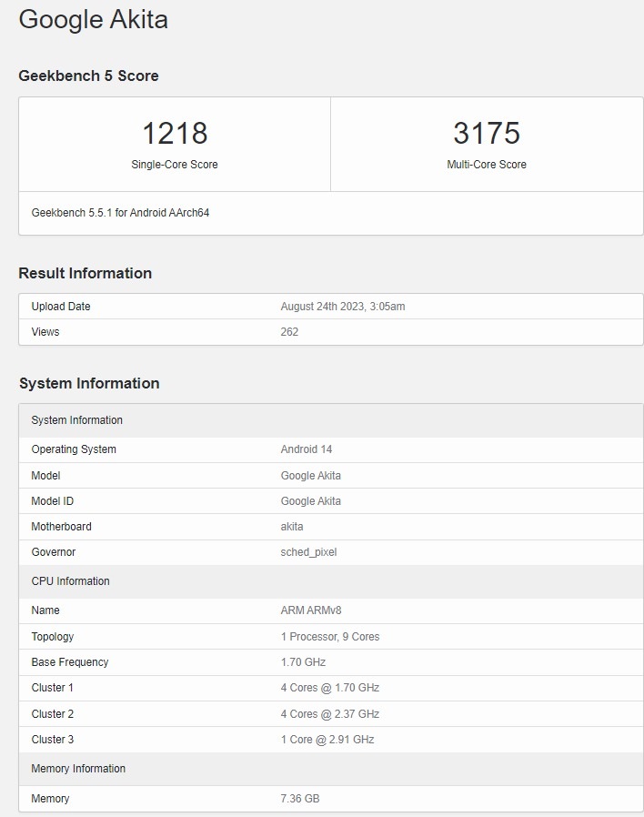Select the 'Topology' row label
The image size is (644, 817).
point(53,637)
